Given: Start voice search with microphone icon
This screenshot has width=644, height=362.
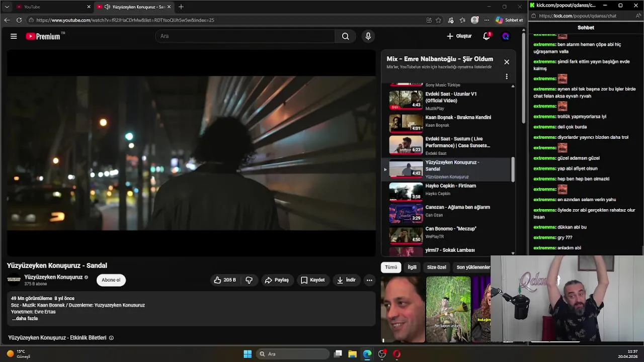Looking at the screenshot, I should coord(368,36).
